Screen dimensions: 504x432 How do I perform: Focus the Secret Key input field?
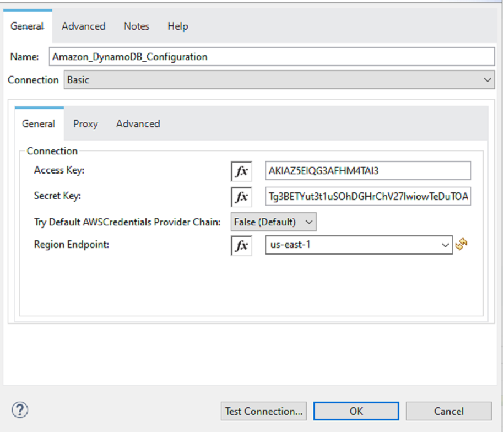[367, 197]
